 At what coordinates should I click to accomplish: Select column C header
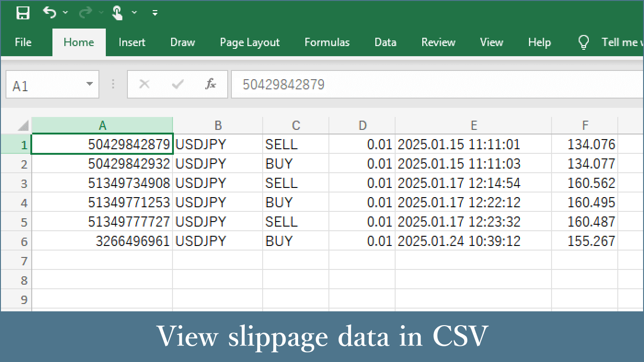[x=296, y=125]
